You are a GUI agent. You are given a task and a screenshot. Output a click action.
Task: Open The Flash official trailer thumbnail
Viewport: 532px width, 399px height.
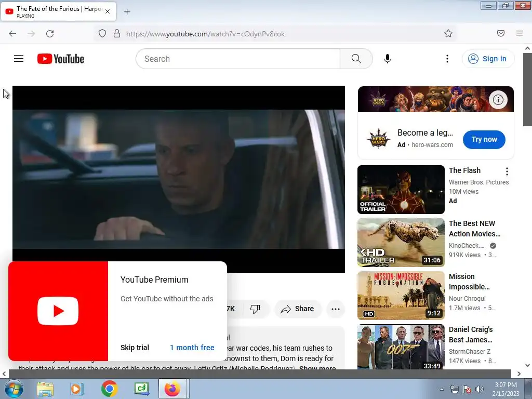click(401, 190)
